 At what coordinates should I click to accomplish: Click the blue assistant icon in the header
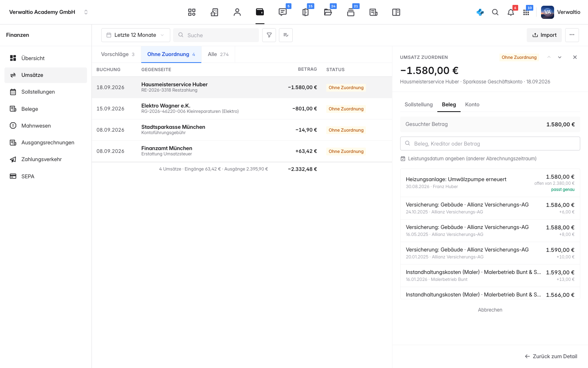pyautogui.click(x=480, y=12)
